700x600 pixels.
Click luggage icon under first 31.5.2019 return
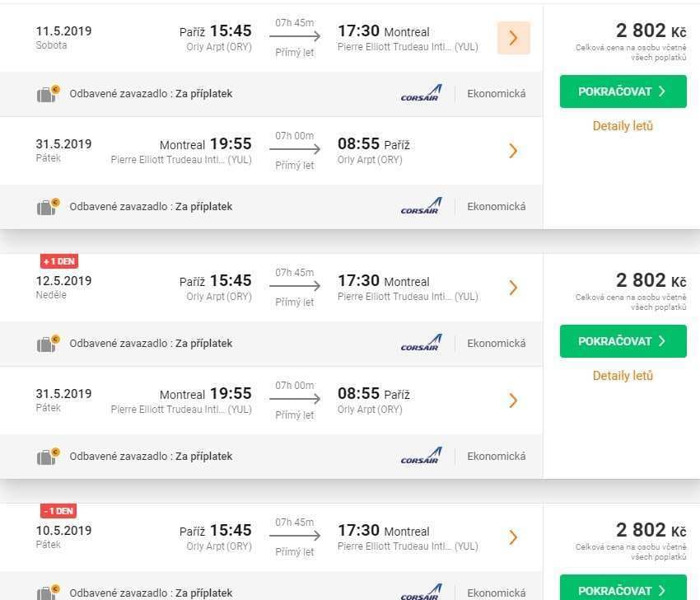click(x=49, y=207)
